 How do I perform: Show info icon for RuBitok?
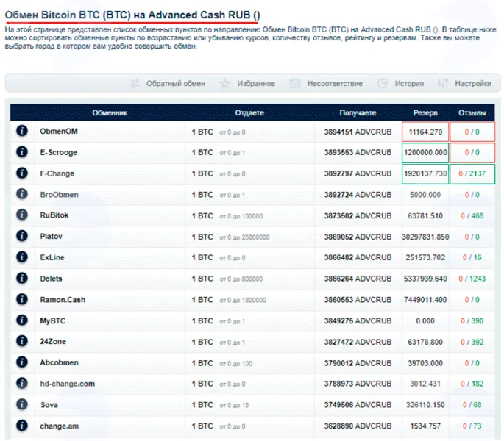(x=22, y=215)
